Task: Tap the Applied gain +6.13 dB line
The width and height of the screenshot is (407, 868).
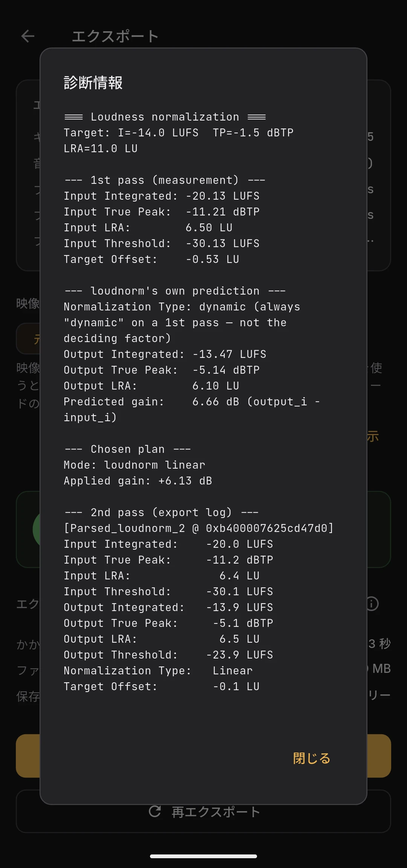Action: (138, 481)
